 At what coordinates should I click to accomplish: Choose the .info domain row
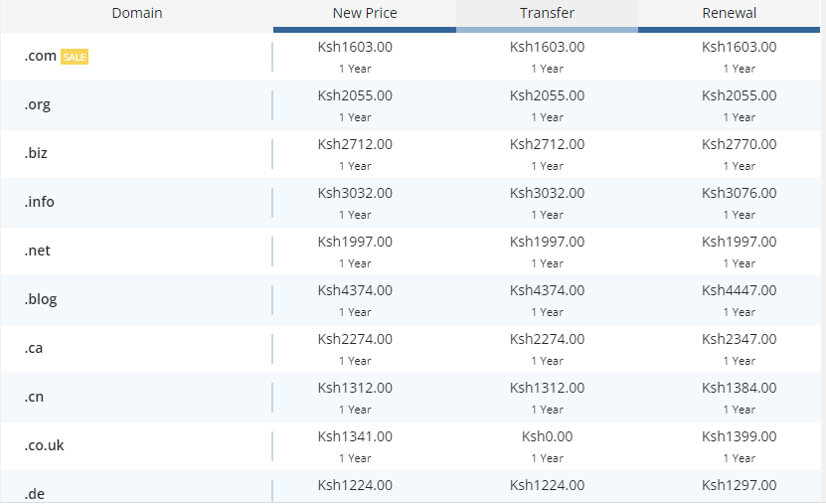click(40, 202)
